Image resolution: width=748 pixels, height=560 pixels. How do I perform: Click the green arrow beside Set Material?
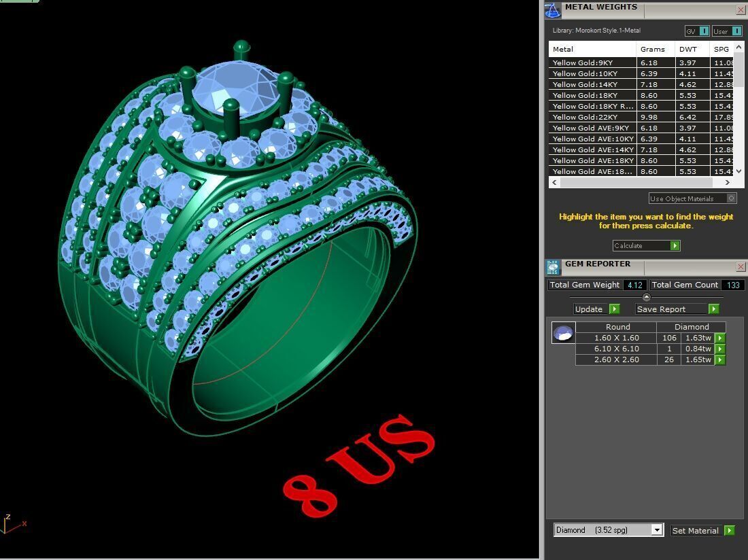coord(730,531)
